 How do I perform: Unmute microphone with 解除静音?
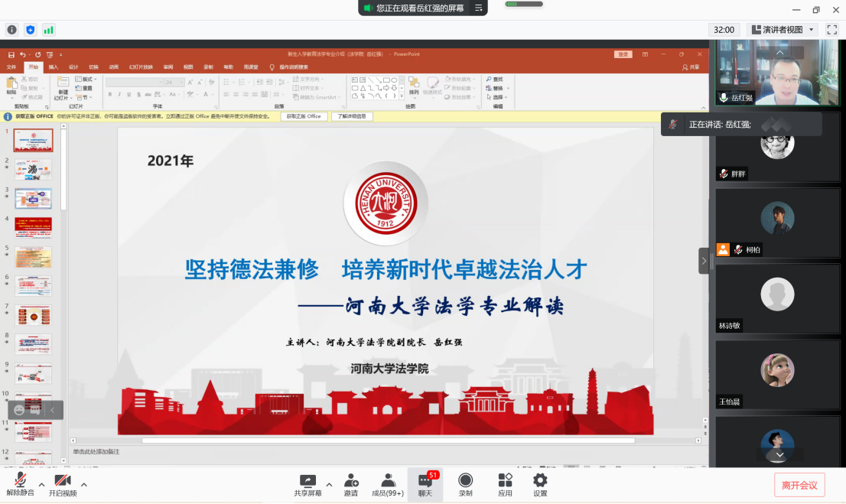pos(21,485)
